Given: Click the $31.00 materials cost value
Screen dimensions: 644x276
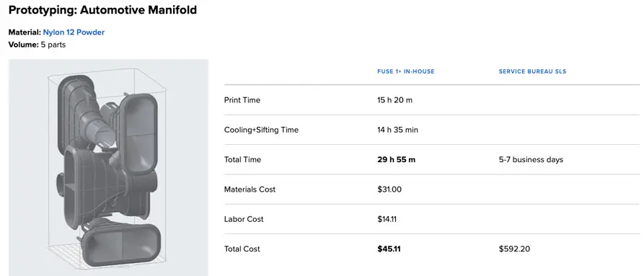Looking at the screenshot, I should point(389,190).
